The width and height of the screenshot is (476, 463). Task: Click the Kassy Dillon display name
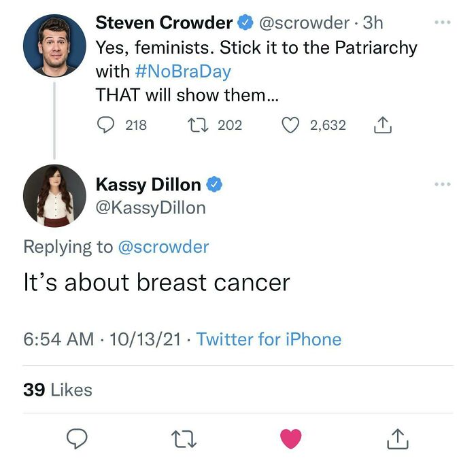148,184
